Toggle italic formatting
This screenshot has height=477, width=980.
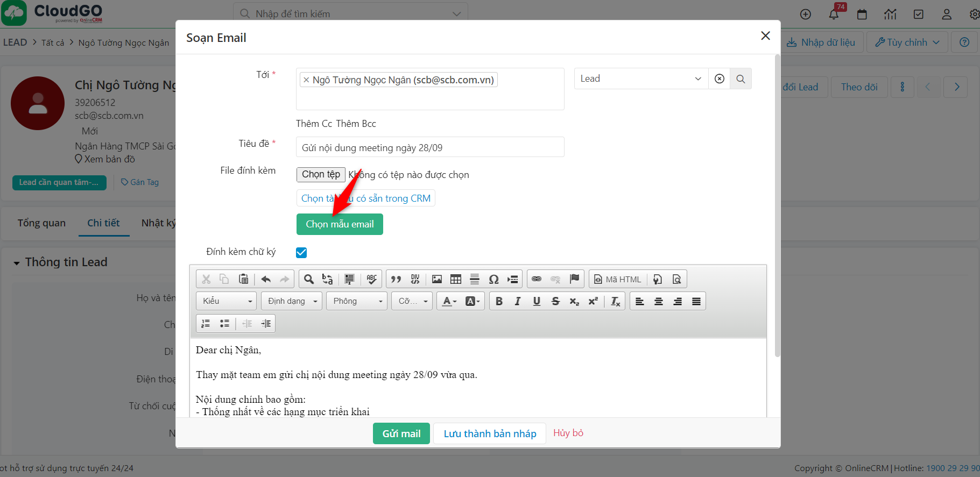518,301
